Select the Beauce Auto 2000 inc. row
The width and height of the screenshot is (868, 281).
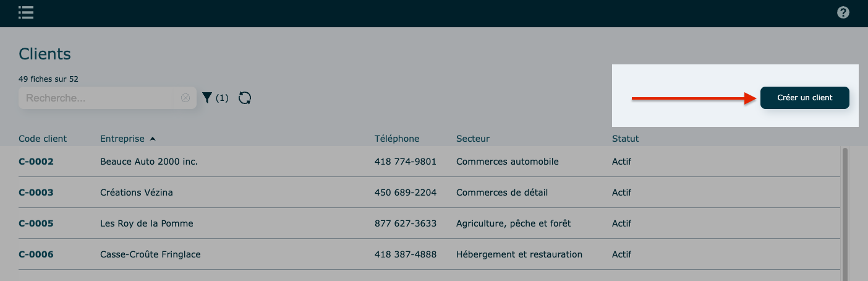pyautogui.click(x=149, y=162)
